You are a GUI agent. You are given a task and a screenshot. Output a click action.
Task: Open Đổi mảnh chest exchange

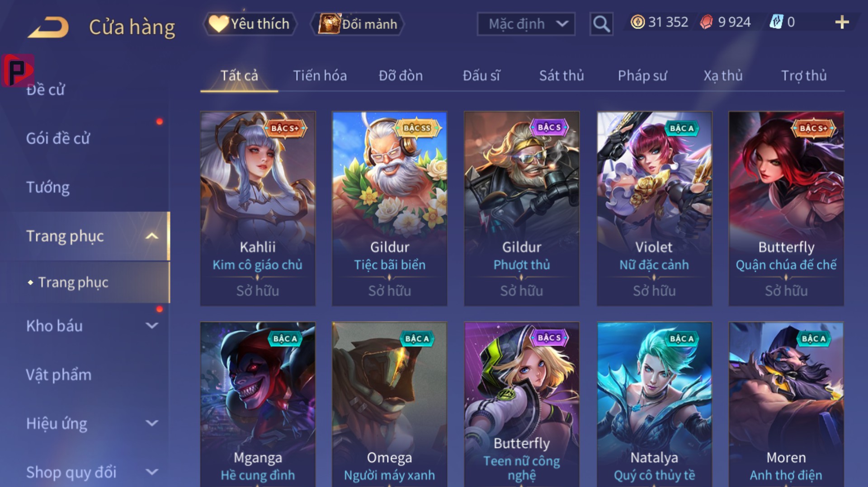click(x=358, y=24)
